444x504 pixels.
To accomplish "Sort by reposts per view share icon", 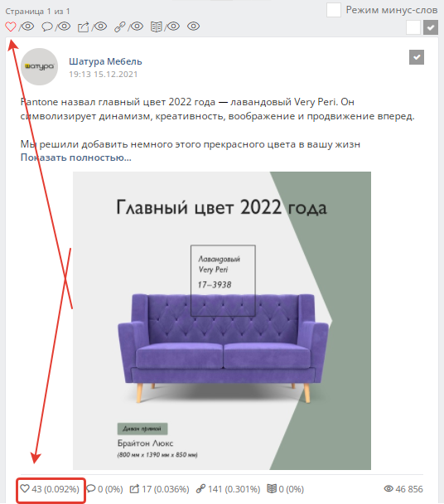I will coord(92,27).
